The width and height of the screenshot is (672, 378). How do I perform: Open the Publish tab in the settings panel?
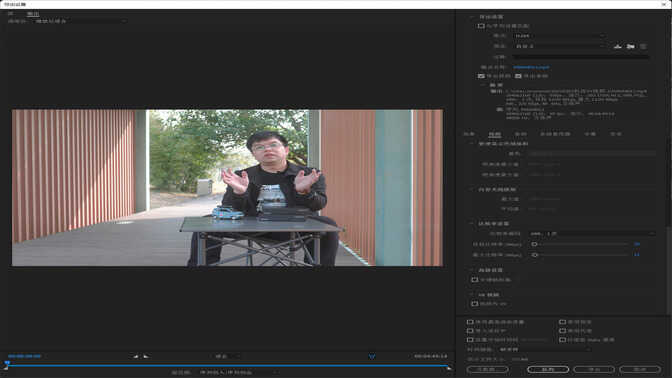coord(616,134)
